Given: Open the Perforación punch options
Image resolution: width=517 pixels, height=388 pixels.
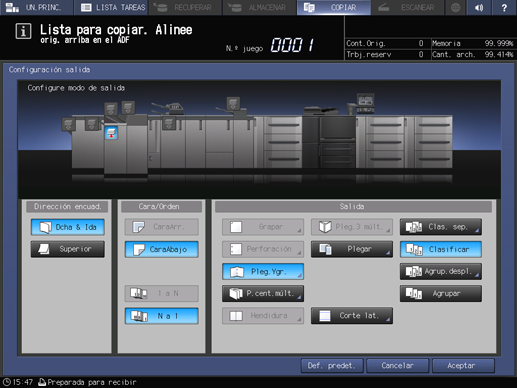Looking at the screenshot, I should coord(263,249).
